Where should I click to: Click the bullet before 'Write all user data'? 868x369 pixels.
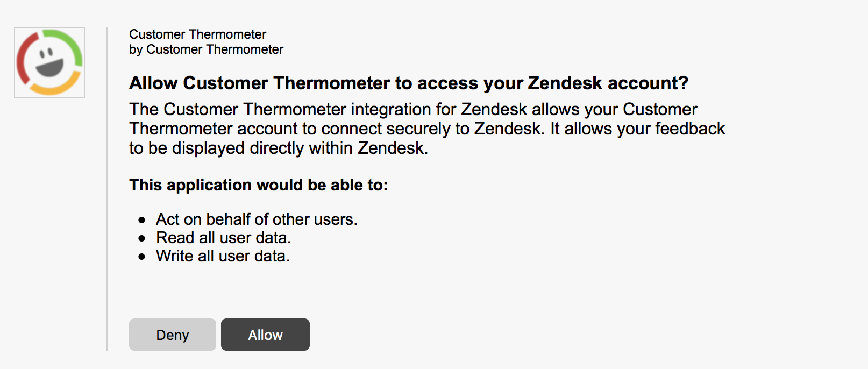(x=142, y=257)
